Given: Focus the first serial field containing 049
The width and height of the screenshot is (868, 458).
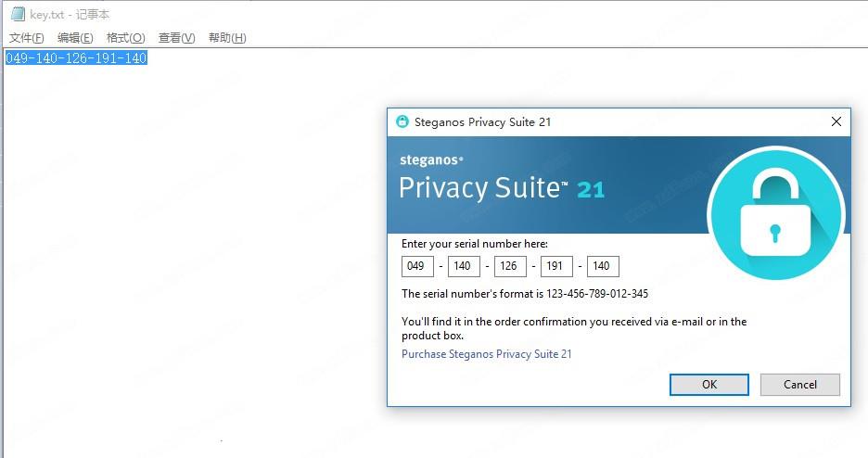Looking at the screenshot, I should (417, 266).
